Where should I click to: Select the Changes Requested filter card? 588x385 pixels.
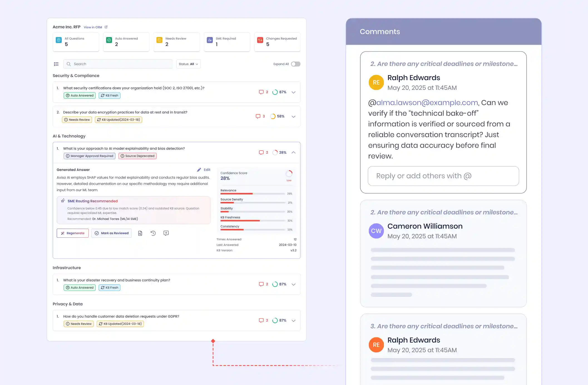click(277, 42)
